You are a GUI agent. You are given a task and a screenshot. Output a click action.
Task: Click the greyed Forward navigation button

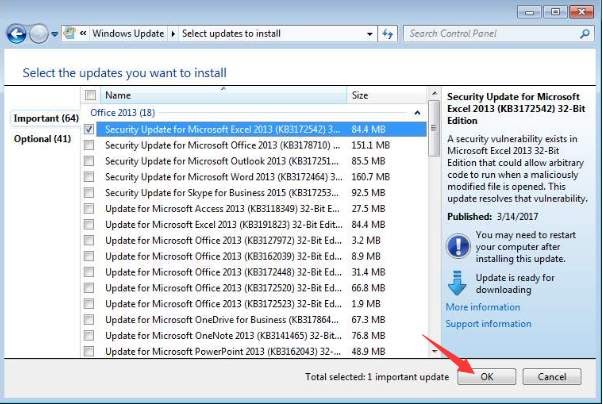(38, 34)
